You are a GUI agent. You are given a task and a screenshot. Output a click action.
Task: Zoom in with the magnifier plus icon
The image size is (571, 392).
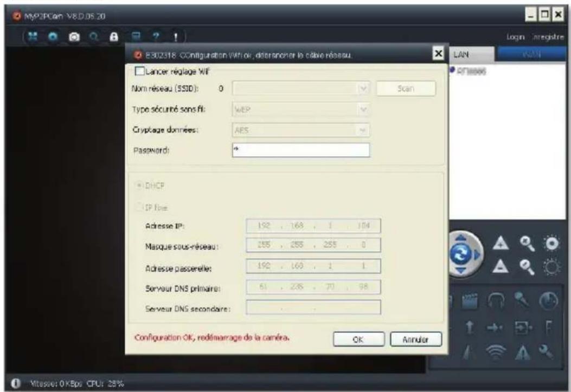tap(527, 243)
